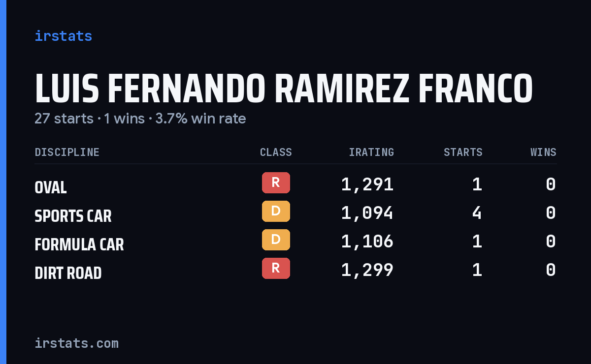591x364 pixels.
Task: Open the irstats.com link at bottom
Action: pyautogui.click(x=76, y=343)
